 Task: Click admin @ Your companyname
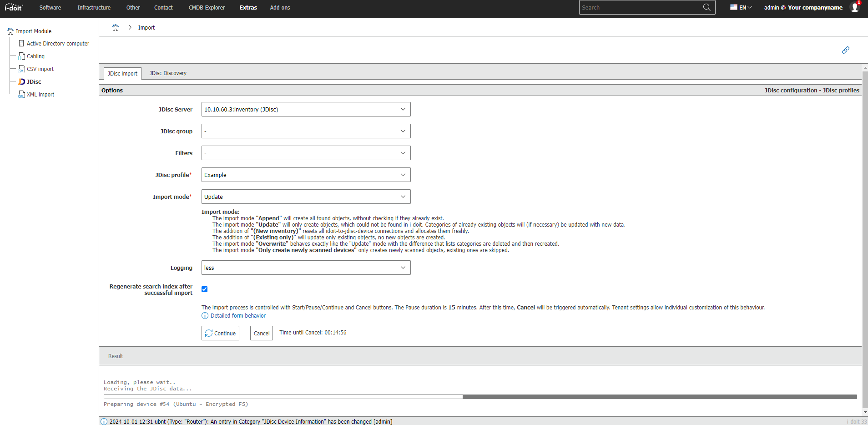pos(803,7)
